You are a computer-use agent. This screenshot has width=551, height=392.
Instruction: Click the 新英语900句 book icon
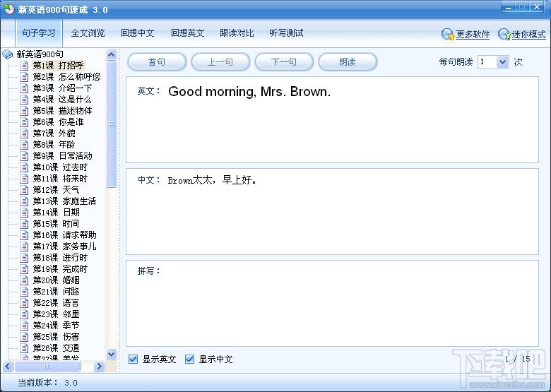click(7, 54)
